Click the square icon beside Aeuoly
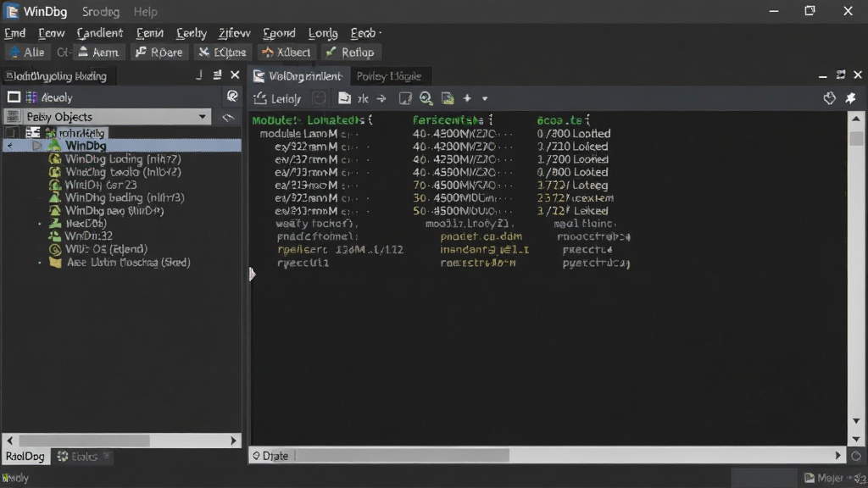This screenshot has height=488, width=868. [x=14, y=97]
